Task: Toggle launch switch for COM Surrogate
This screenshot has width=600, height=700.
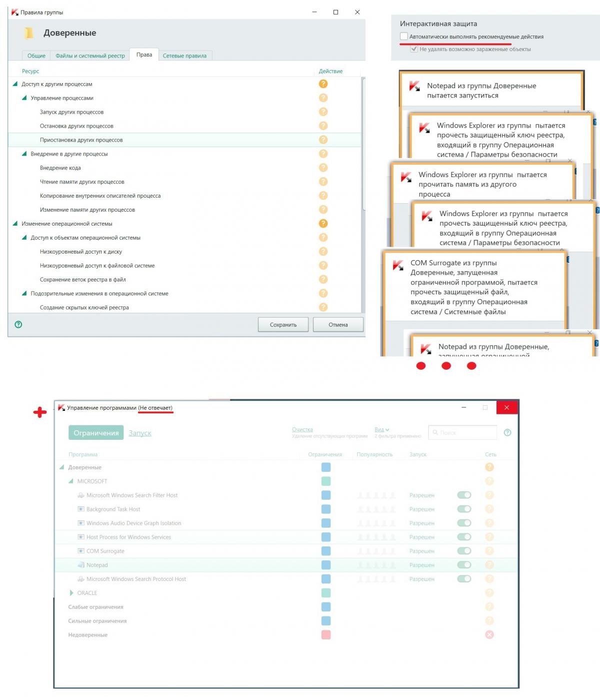Action: [x=464, y=551]
